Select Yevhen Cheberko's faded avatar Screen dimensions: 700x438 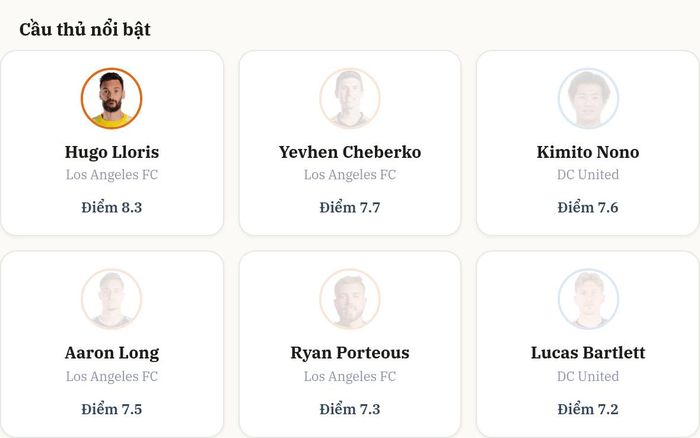click(350, 98)
